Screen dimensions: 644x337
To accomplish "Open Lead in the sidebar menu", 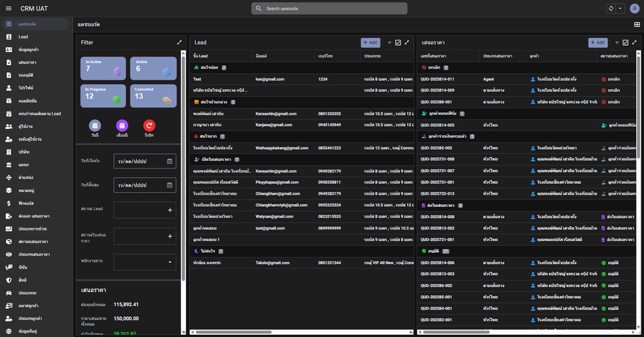I will coord(23,36).
